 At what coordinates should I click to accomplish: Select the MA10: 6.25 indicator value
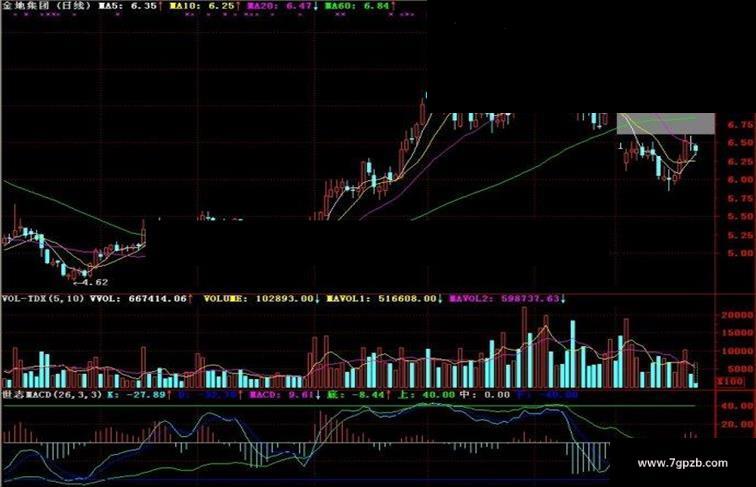click(x=204, y=6)
